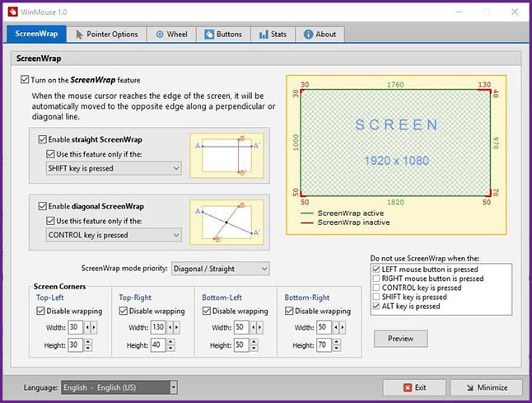The height and width of the screenshot is (403, 532).
Task: Click the arrow icon on Minimize button
Action: tap(469, 387)
